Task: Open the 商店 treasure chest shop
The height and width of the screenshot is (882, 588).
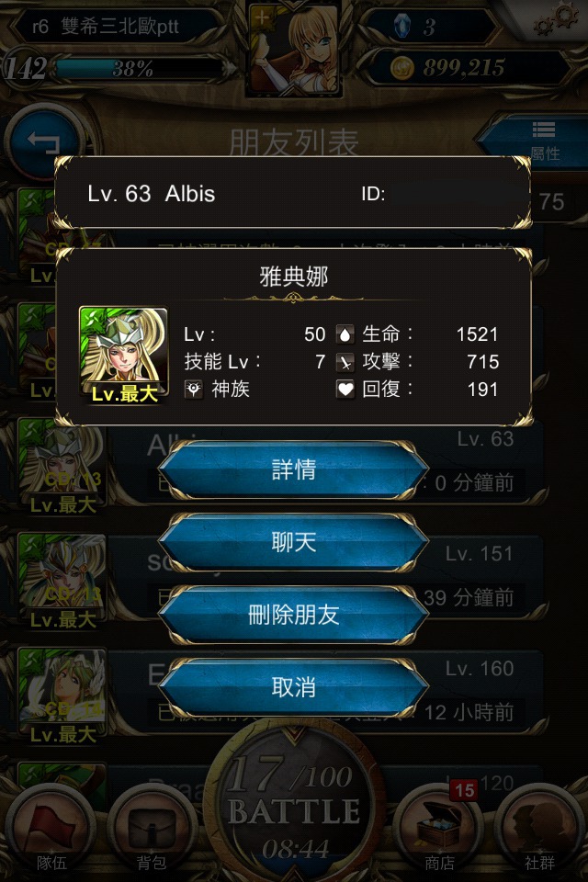Action: click(x=440, y=831)
